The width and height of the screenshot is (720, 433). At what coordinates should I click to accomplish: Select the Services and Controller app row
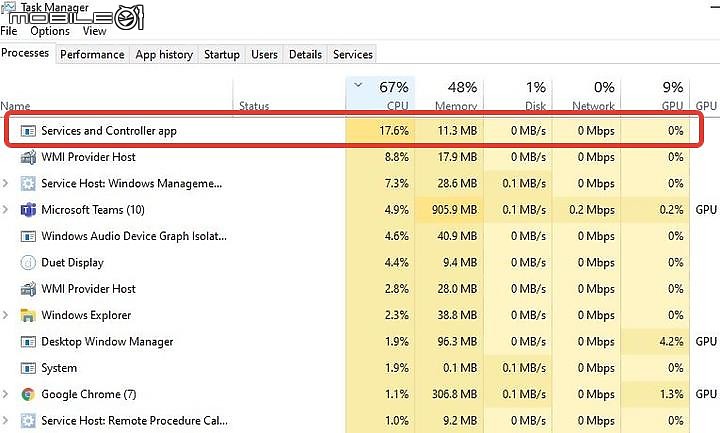pos(353,131)
